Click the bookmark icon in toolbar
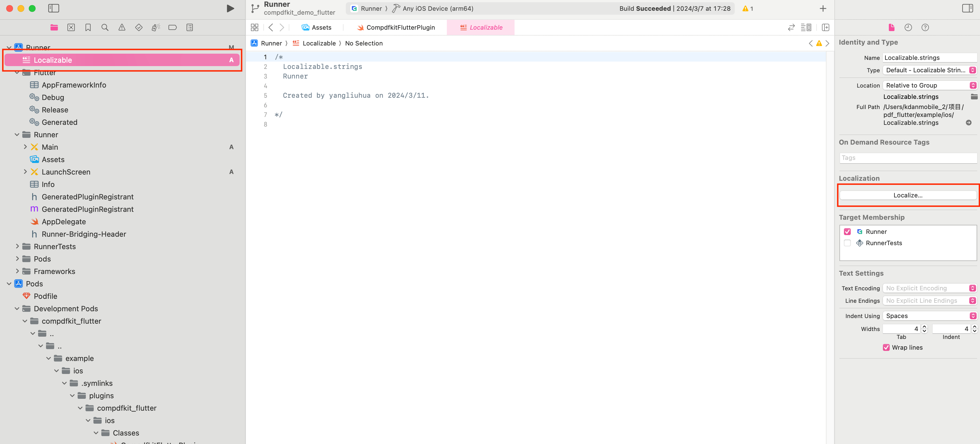This screenshot has height=444, width=980. [88, 27]
